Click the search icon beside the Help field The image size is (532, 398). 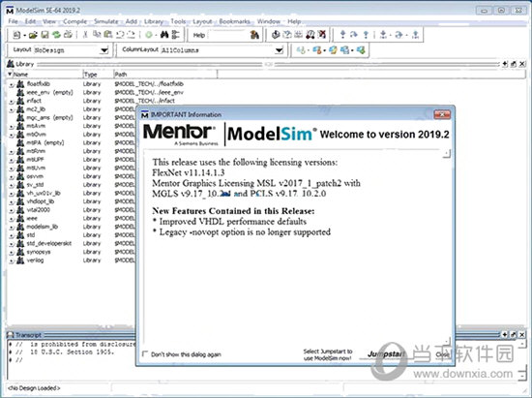[x=254, y=35]
